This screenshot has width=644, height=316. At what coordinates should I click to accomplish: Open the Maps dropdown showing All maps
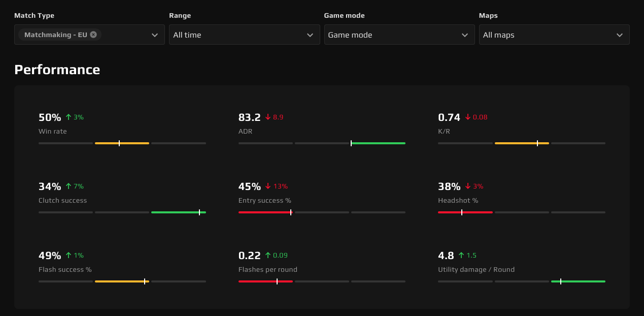point(554,35)
